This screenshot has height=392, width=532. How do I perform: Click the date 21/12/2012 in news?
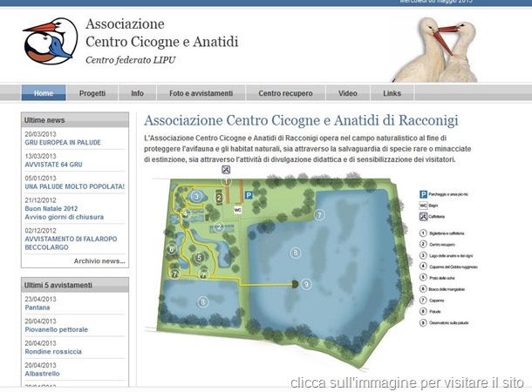pos(40,200)
